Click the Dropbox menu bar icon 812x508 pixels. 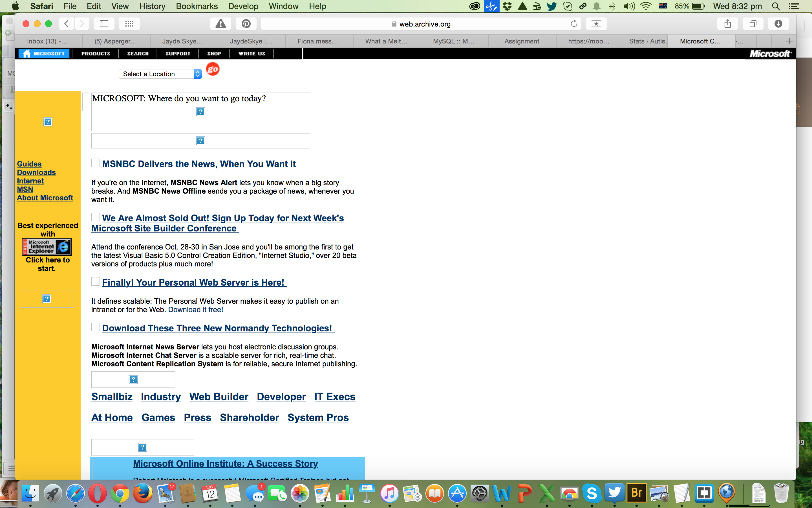(x=507, y=6)
